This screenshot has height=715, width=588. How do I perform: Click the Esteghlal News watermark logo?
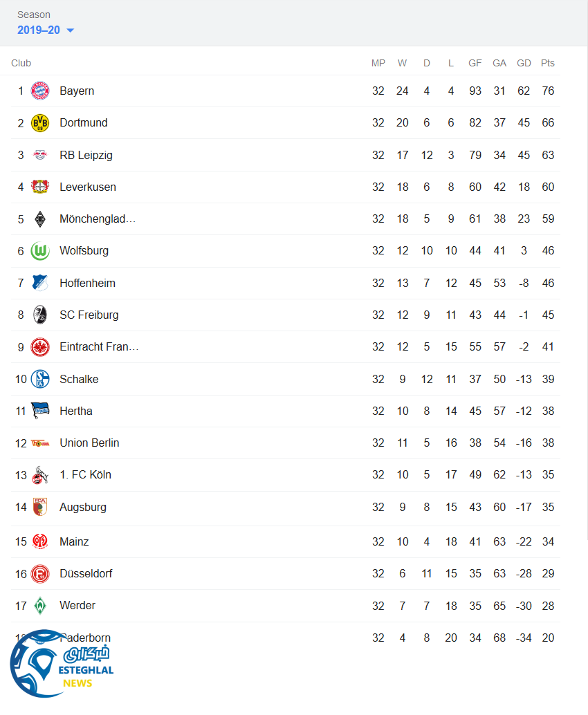[61, 664]
